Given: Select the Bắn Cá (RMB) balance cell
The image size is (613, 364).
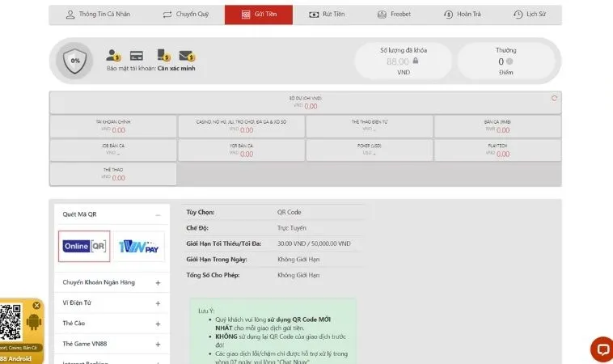Looking at the screenshot, I should [x=497, y=127].
